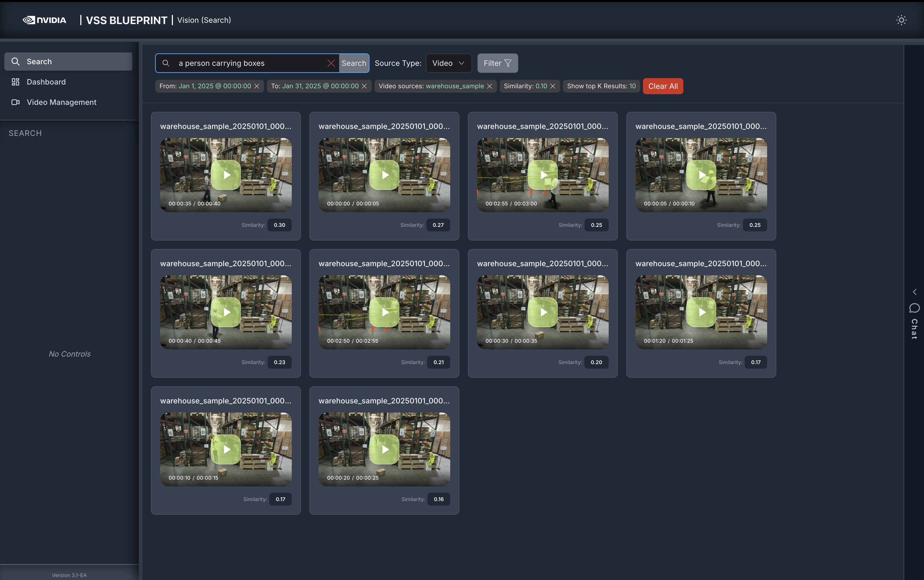The width and height of the screenshot is (924, 580).
Task: Open the 00:01:20 / 00:01:25 video thumbnail
Action: coord(701,312)
